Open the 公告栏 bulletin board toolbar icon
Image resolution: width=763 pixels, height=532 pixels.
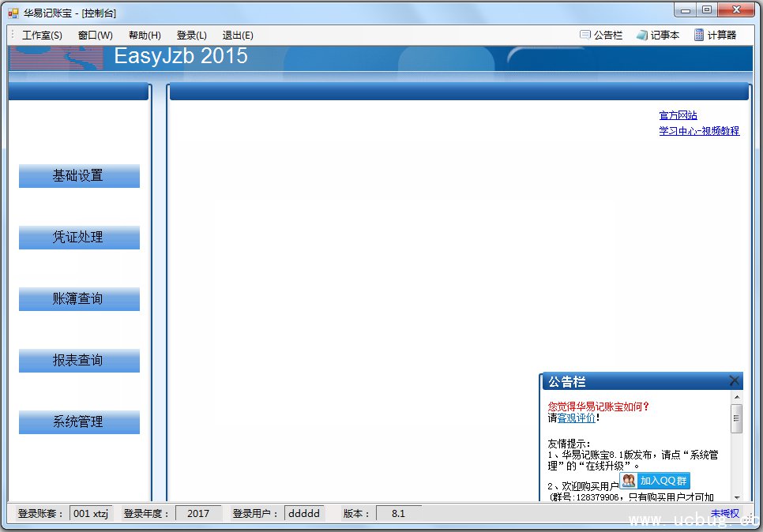click(601, 35)
